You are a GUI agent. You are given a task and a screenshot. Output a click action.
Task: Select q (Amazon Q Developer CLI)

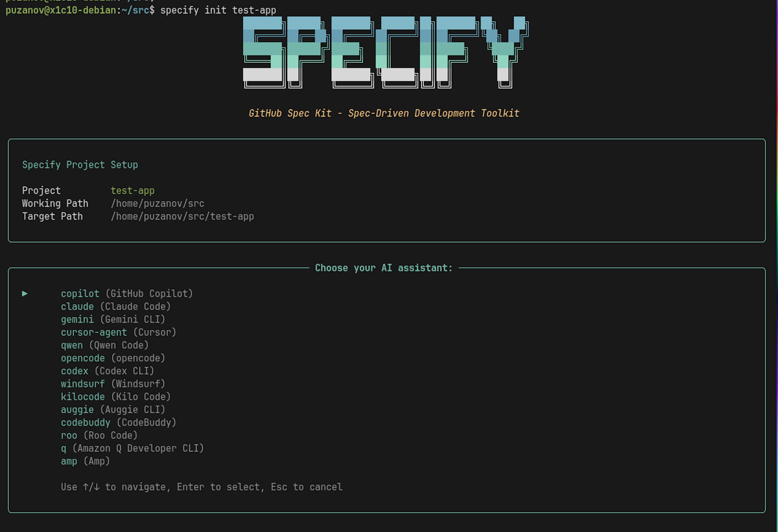(x=132, y=448)
